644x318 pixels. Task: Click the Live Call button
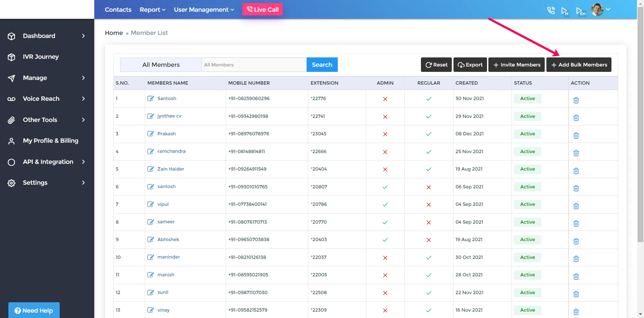263,9
